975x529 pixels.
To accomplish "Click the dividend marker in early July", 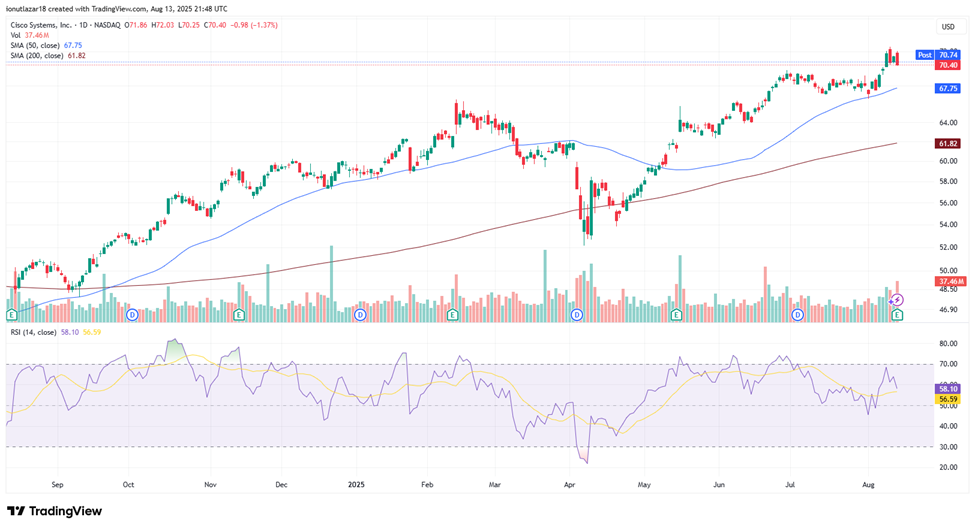I will (x=798, y=315).
